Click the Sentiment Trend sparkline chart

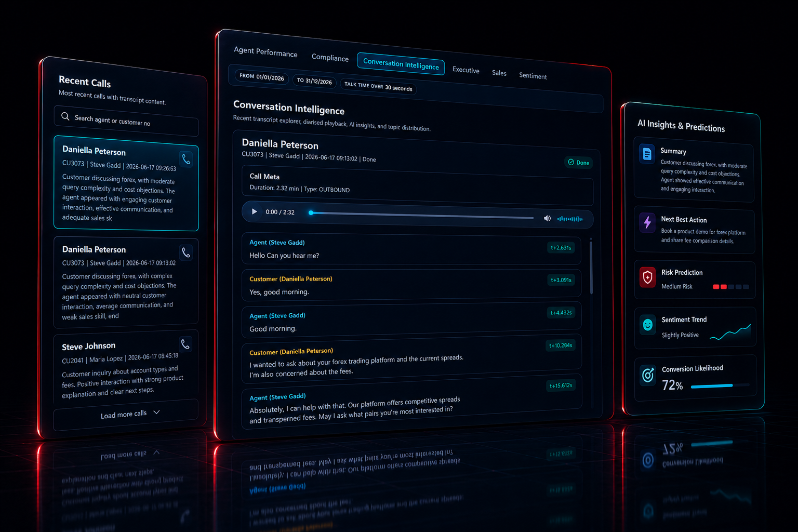point(730,331)
